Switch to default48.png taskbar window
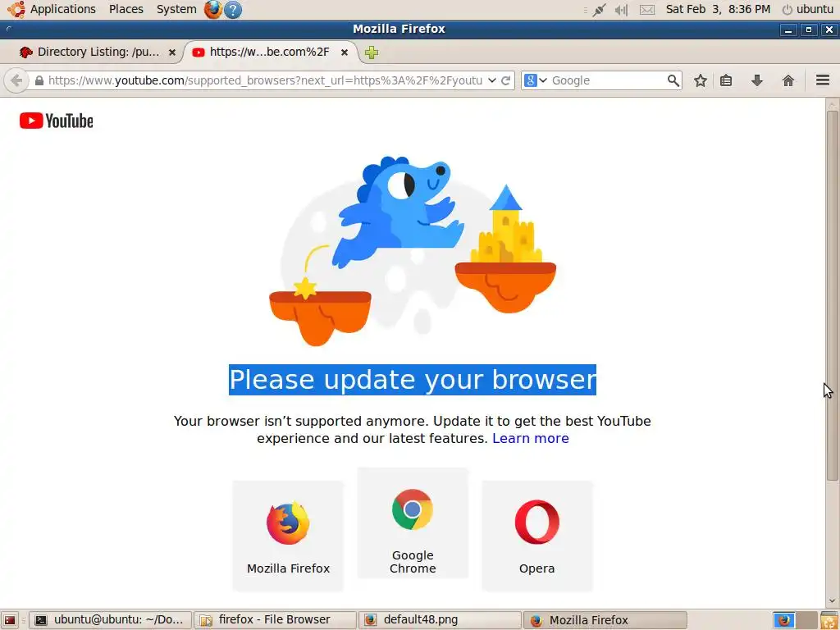Screen dimensions: 840x630 pos(440,620)
